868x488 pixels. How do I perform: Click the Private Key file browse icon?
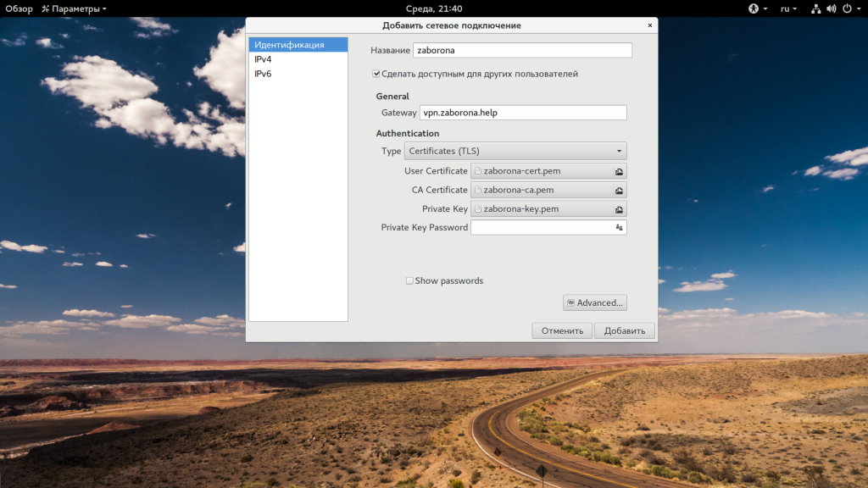tap(620, 209)
